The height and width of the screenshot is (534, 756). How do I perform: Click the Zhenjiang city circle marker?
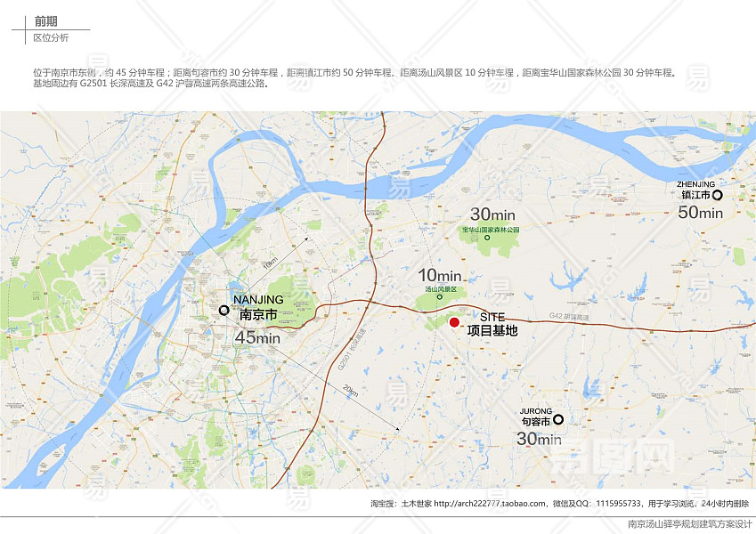pyautogui.click(x=718, y=195)
